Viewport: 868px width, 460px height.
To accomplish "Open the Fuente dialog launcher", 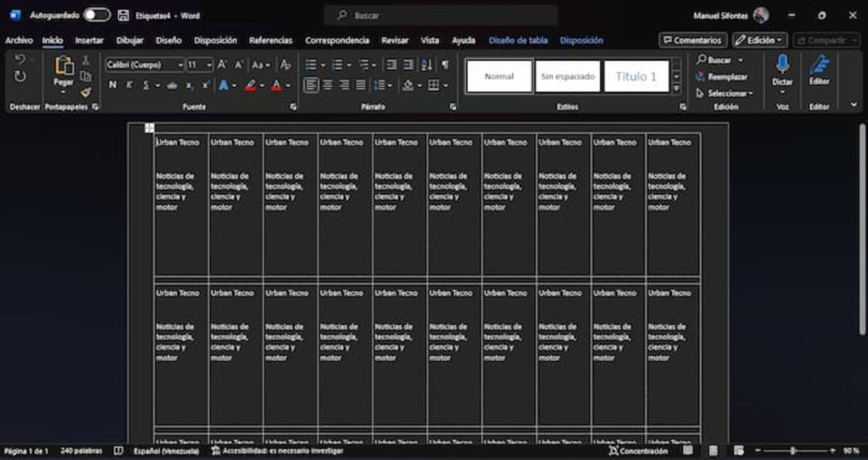I will 293,107.
